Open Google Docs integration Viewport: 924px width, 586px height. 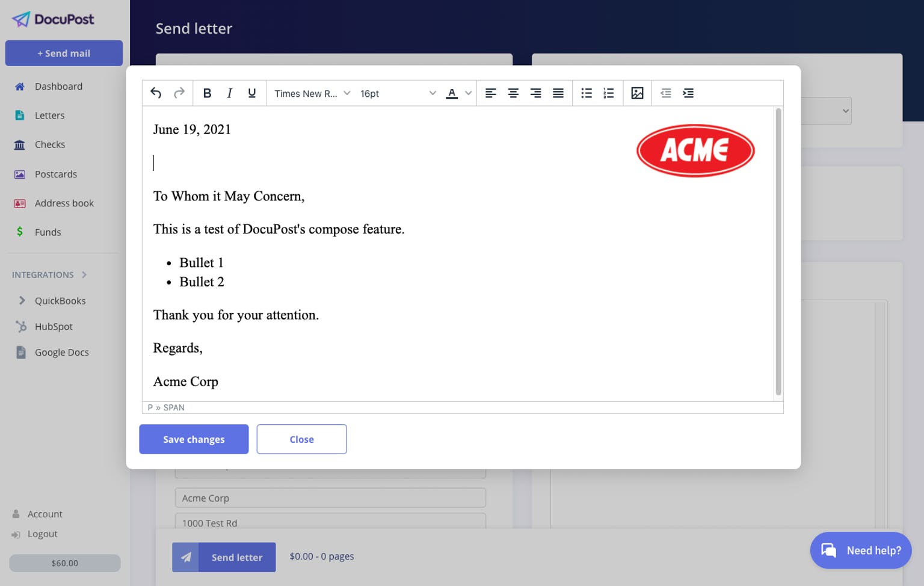pyautogui.click(x=62, y=353)
